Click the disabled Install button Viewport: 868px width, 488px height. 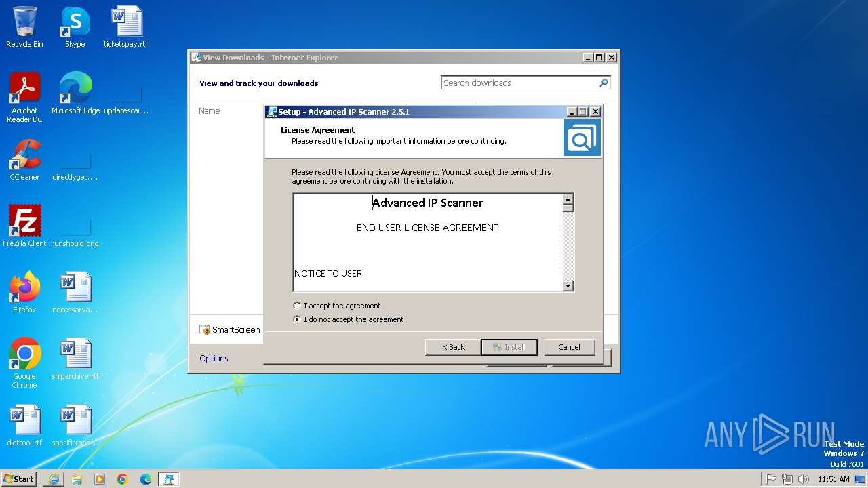click(x=509, y=347)
